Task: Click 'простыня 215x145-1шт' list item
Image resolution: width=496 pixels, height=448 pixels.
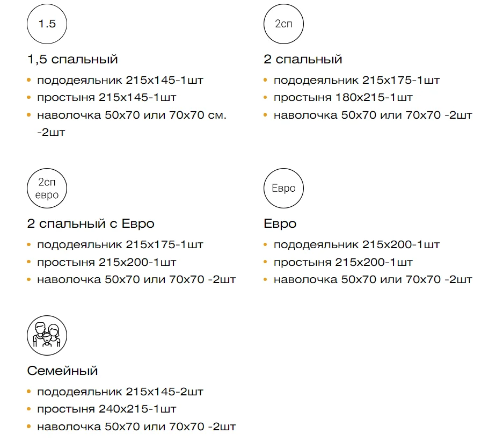Action: click(106, 98)
